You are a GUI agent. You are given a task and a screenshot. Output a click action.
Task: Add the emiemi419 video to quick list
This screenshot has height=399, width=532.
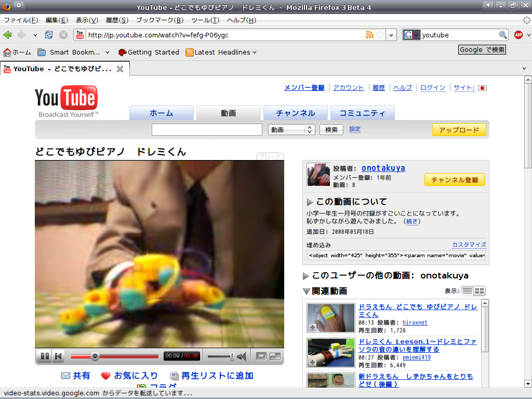pyautogui.click(x=312, y=362)
